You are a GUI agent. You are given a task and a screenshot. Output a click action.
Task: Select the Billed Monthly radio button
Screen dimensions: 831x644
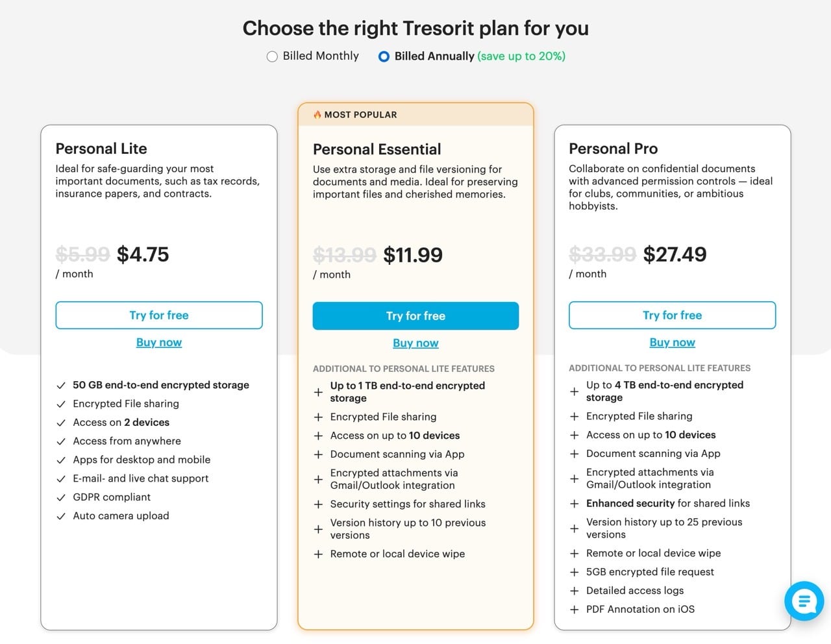pos(272,56)
